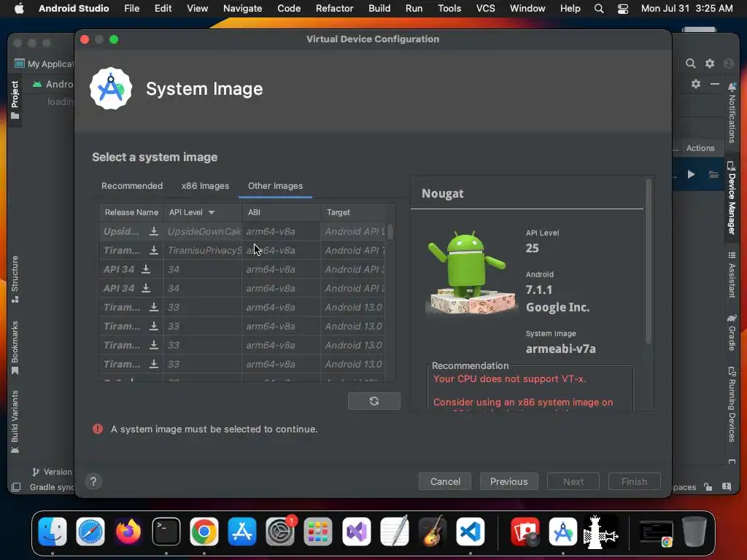Download the TiramisuPrivacySandbox system image
747x560 pixels.
[153, 251]
